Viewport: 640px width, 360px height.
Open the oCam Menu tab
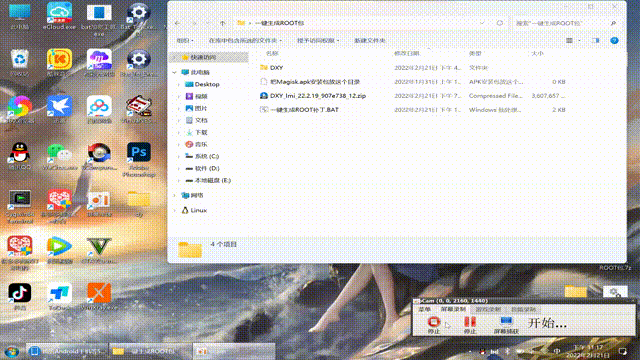(x=425, y=309)
